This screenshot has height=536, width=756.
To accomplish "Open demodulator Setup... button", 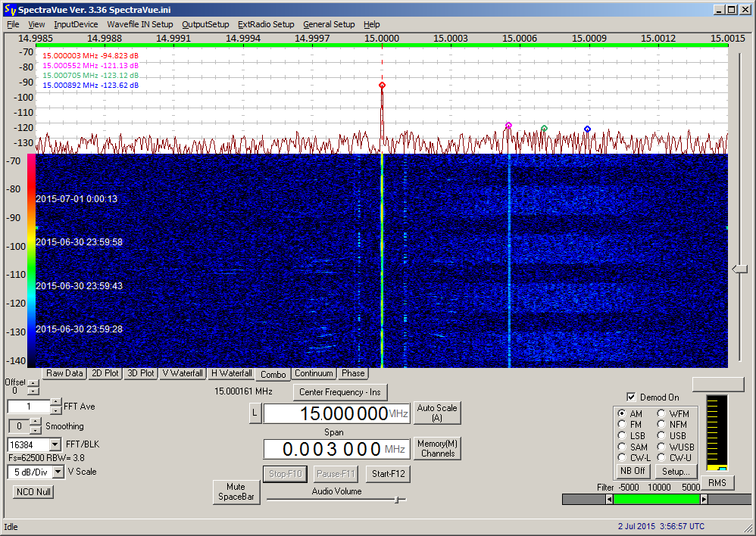I will 676,472.
